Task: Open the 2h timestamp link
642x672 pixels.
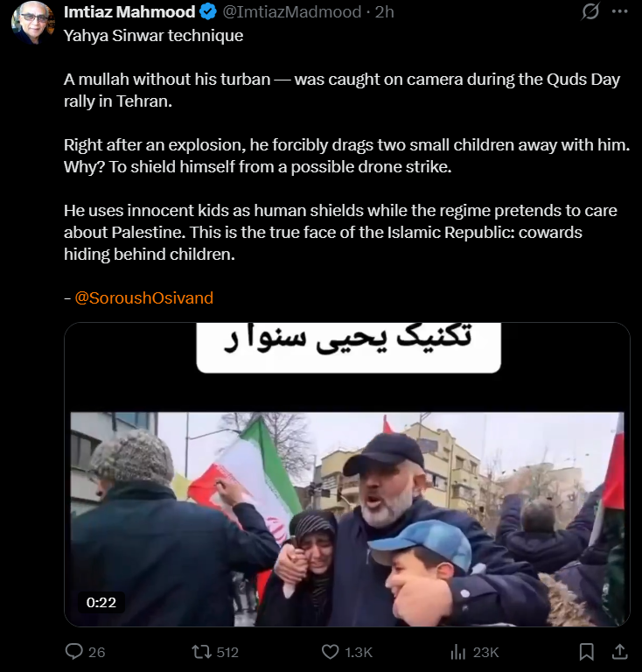Action: pyautogui.click(x=384, y=12)
